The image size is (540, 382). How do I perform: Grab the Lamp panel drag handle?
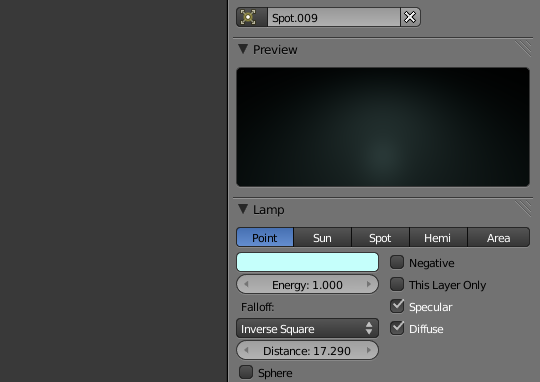(523, 208)
